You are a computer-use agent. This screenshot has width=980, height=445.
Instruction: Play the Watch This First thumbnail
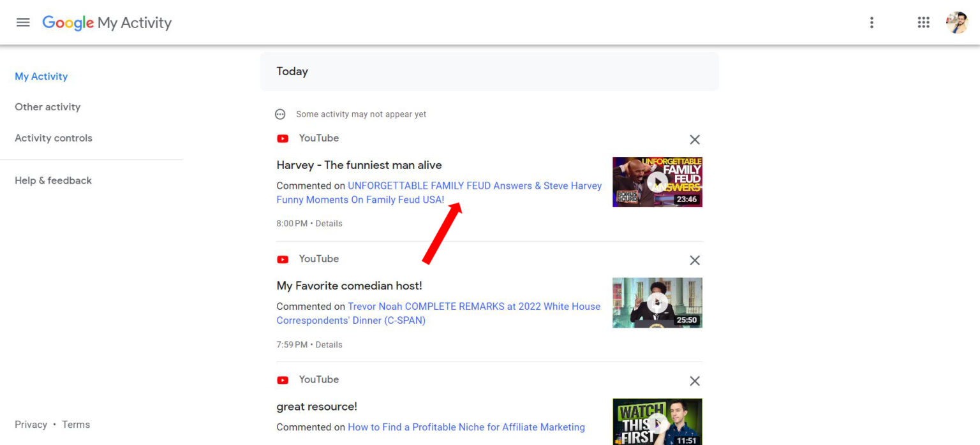tap(657, 421)
